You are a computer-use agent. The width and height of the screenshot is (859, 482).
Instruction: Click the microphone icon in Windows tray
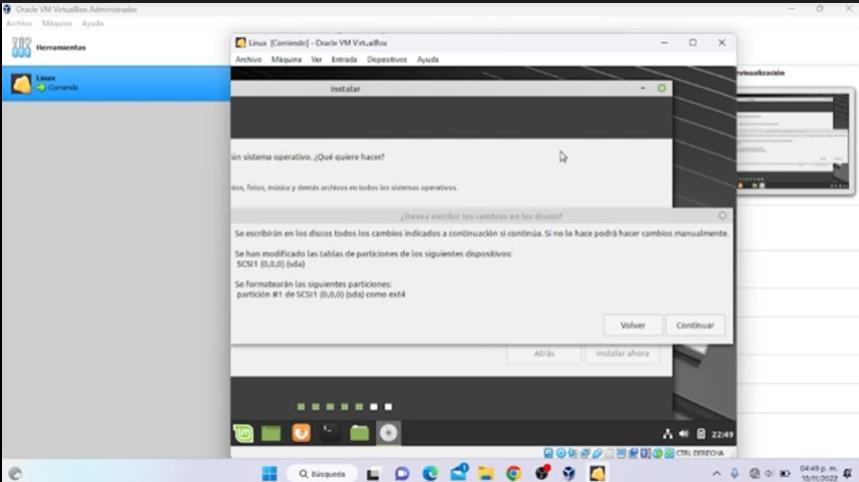pyautogui.click(x=735, y=473)
